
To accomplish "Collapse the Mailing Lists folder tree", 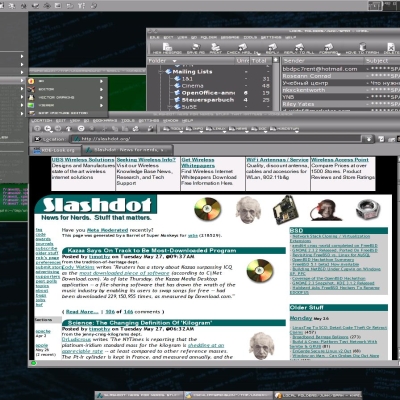I will [x=161, y=72].
